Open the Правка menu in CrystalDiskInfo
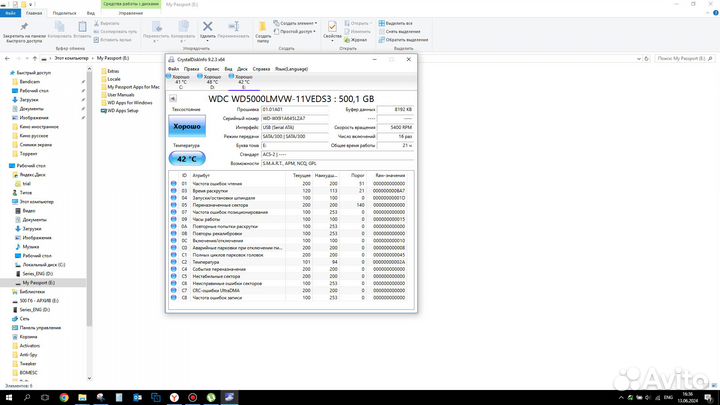720x405 pixels. tap(191, 69)
